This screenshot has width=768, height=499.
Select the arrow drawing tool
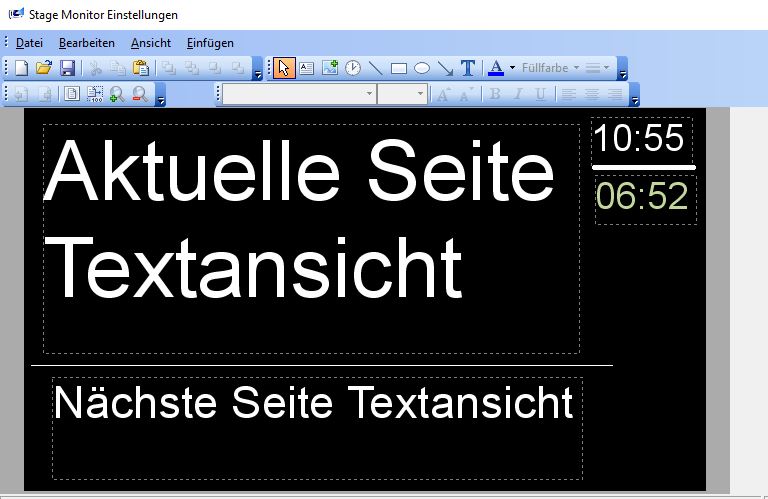click(x=445, y=68)
